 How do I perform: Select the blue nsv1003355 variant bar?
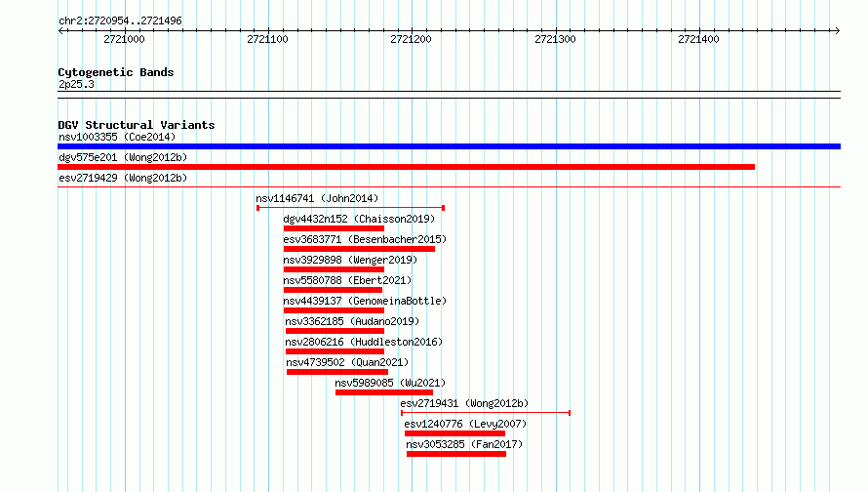coord(449,146)
